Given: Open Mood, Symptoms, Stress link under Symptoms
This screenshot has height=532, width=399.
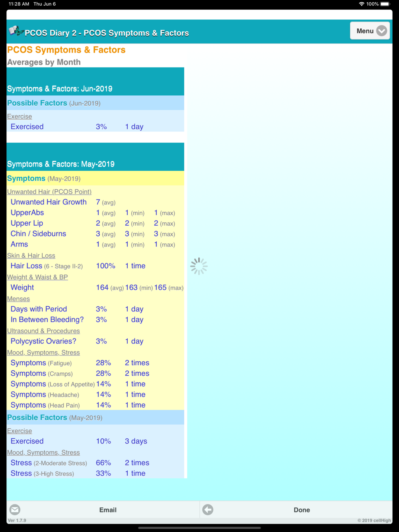Looking at the screenshot, I should [x=43, y=353].
